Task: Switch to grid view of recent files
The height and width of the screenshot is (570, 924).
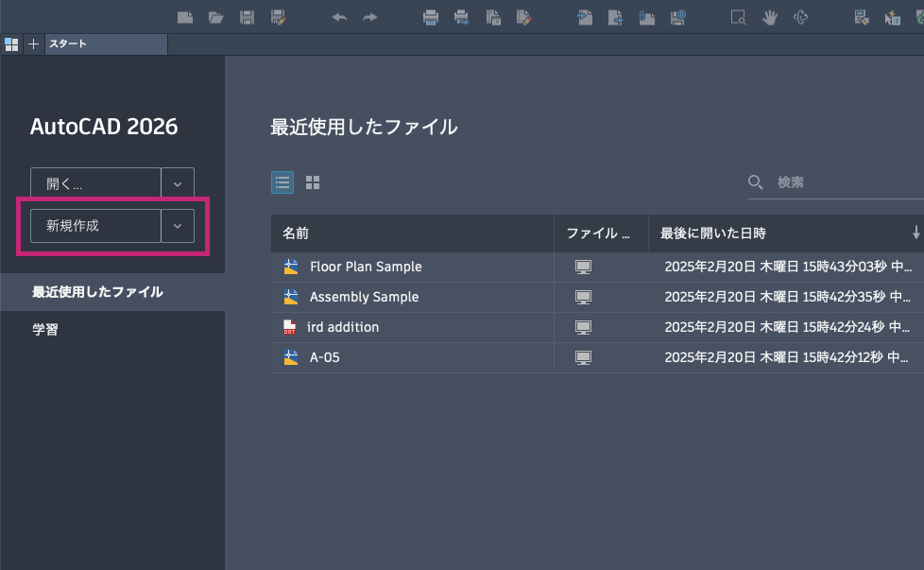Action: (x=313, y=181)
